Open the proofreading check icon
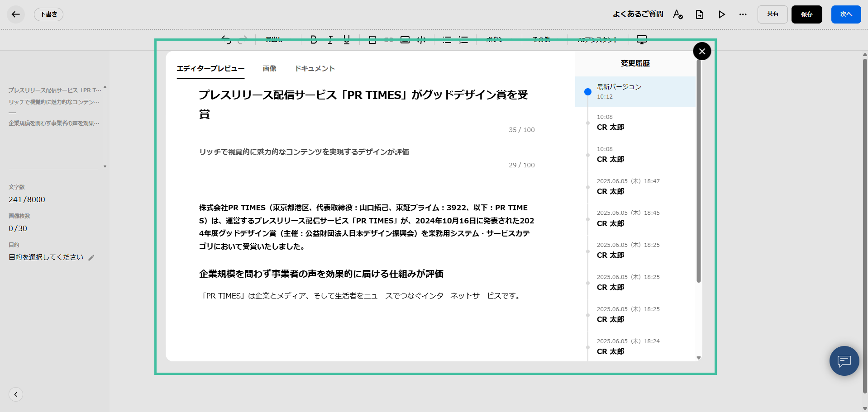868x412 pixels. pos(677,14)
